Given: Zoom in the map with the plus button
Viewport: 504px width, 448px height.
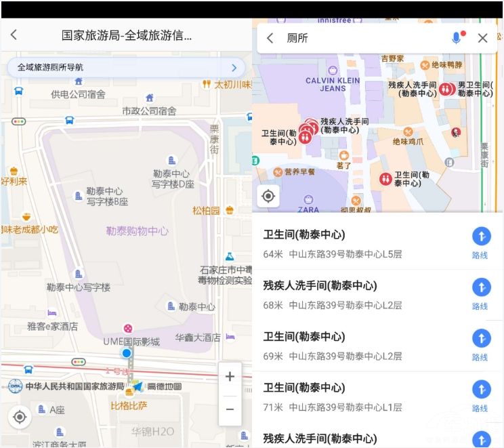Looking at the screenshot, I should 230,377.
